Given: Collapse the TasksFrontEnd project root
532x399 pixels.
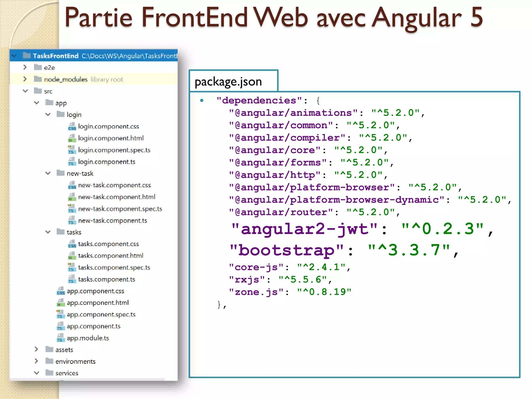Looking at the screenshot, I should pyautogui.click(x=14, y=56).
